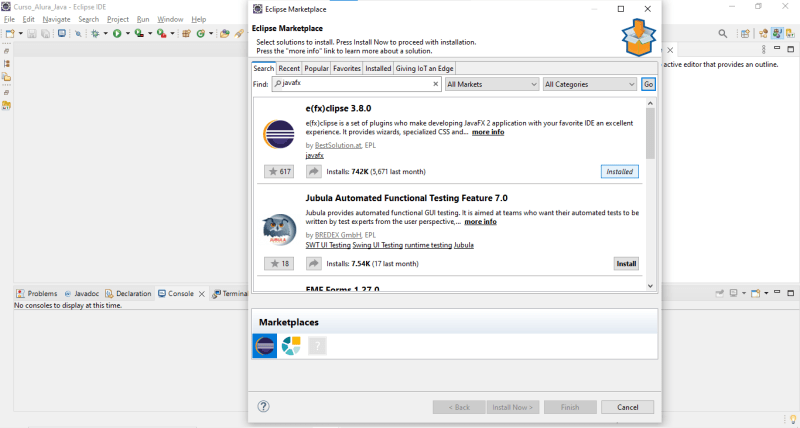Click the Coverage run icon
The height and width of the screenshot is (428, 800).
point(139,34)
